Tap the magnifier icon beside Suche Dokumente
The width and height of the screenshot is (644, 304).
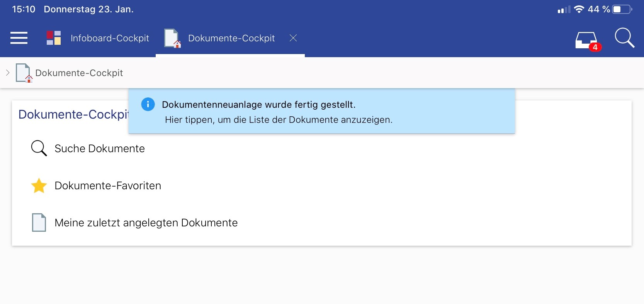(x=39, y=148)
